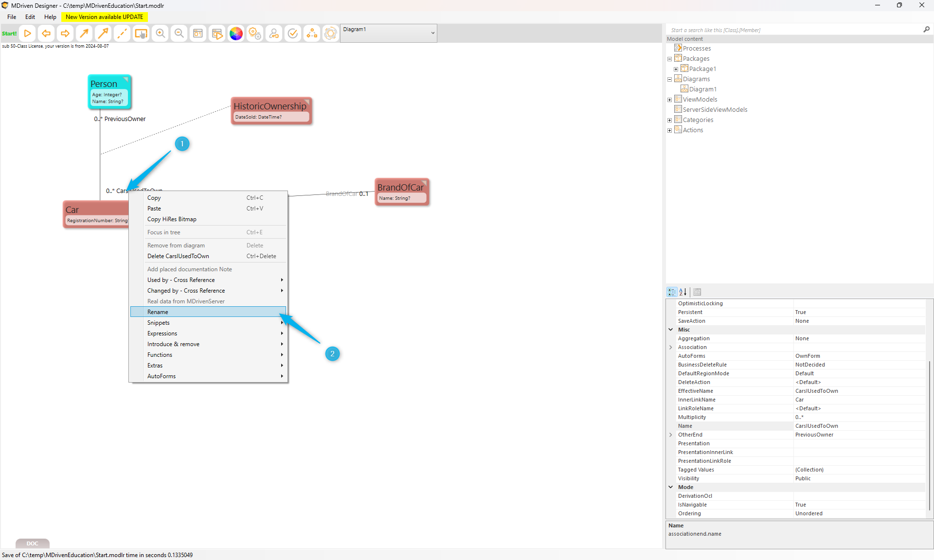Click the back arrow navigation icon
The image size is (934, 560).
click(x=46, y=34)
